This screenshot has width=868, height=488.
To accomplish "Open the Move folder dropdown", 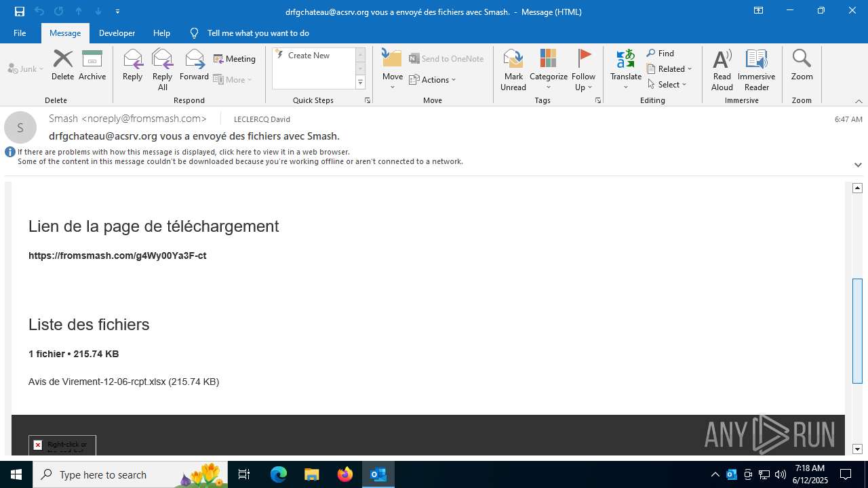I will (393, 69).
